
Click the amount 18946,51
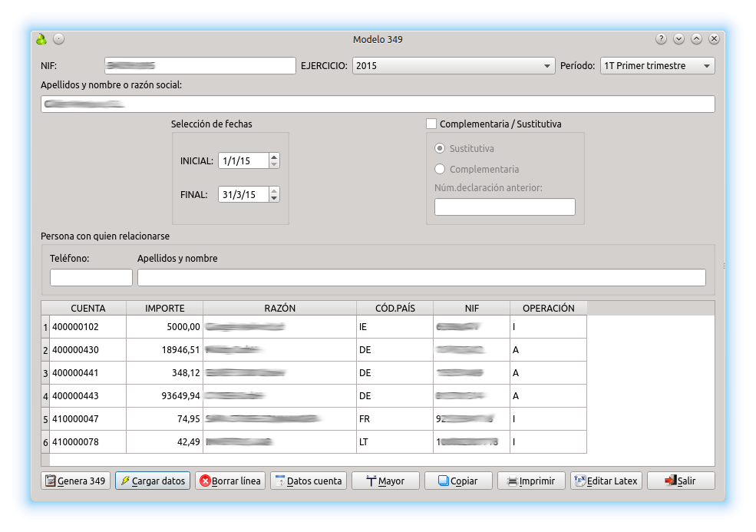coord(165,350)
